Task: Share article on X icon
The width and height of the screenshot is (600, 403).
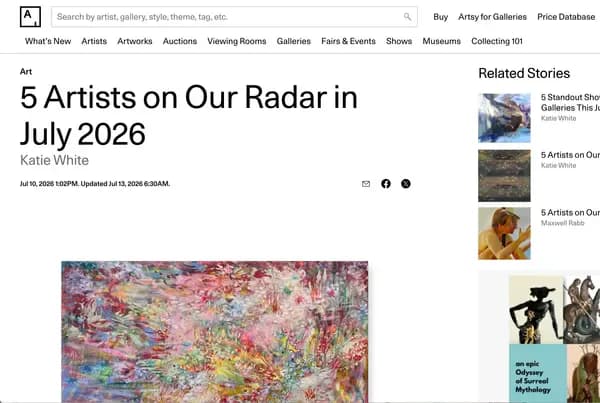Action: tap(406, 184)
